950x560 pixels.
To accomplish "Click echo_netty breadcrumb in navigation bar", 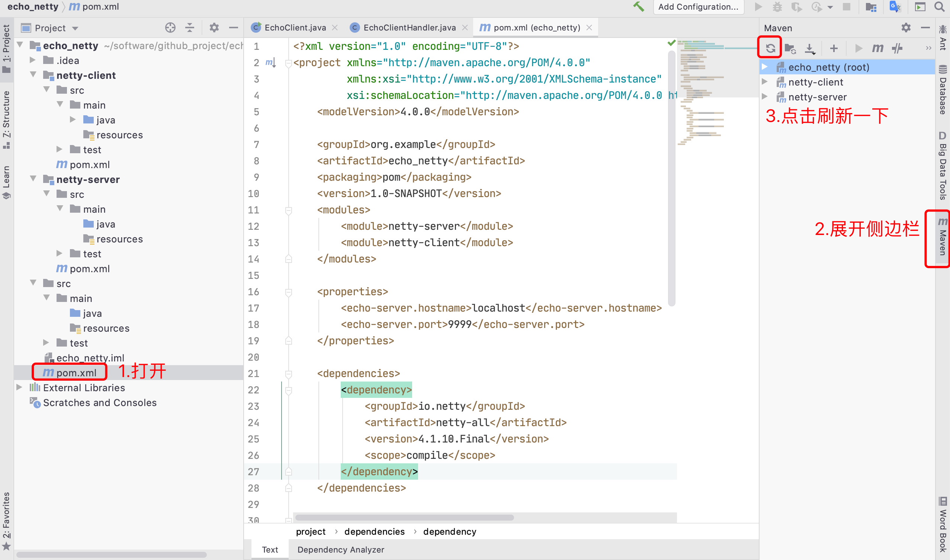I will click(33, 6).
